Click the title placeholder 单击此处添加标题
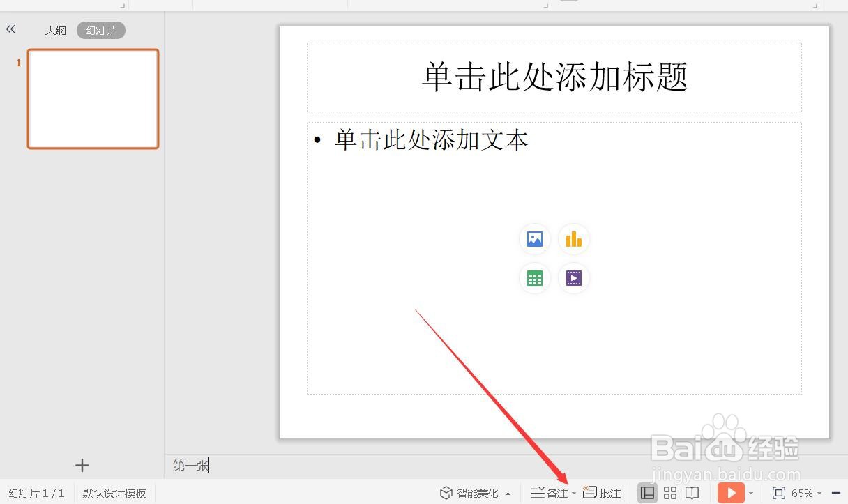The image size is (848, 504). [554, 77]
